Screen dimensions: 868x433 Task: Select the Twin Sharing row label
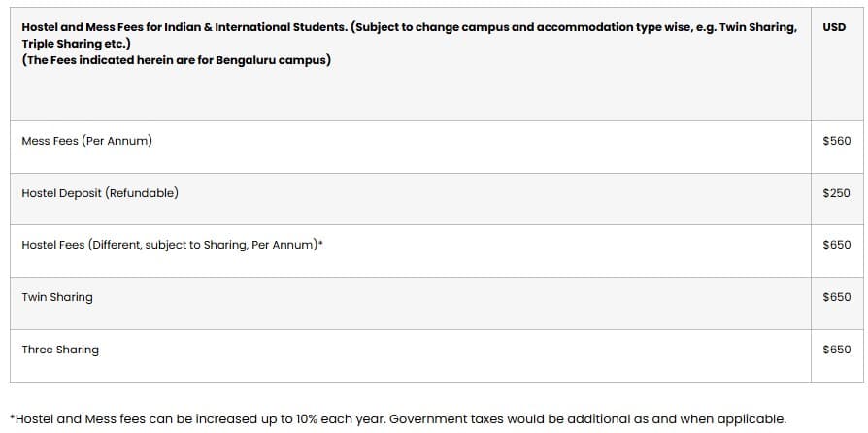tap(57, 297)
